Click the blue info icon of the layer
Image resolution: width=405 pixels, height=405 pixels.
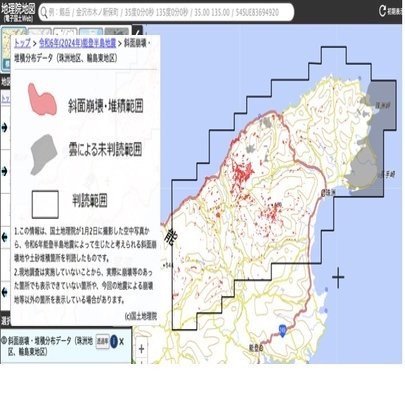pos(114,341)
